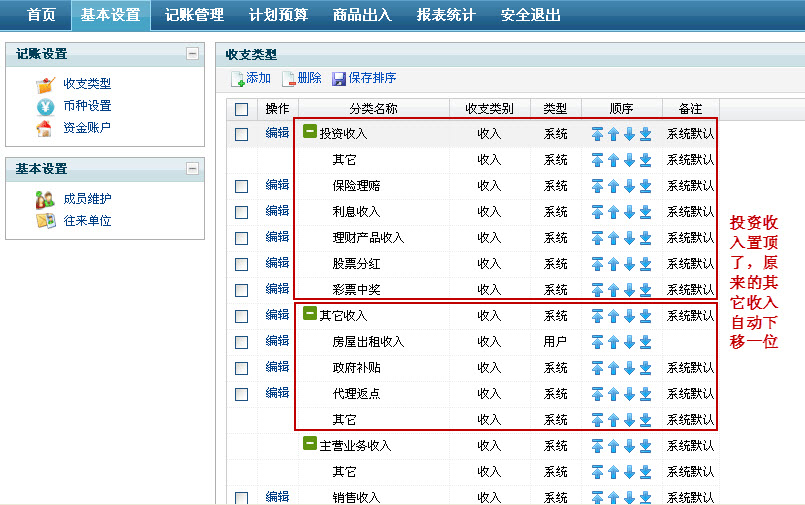This screenshot has height=505, width=805.
Task: Click 安全退出 to log out
Action: [x=530, y=15]
